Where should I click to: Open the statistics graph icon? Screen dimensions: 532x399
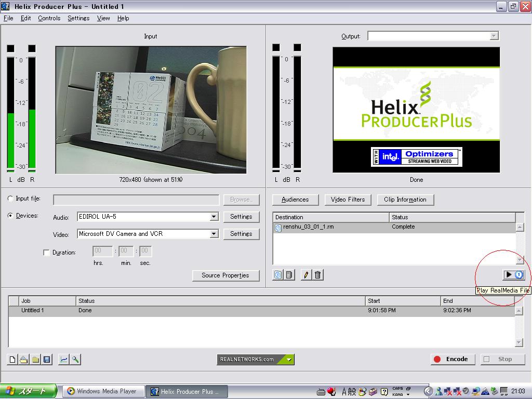(x=63, y=360)
